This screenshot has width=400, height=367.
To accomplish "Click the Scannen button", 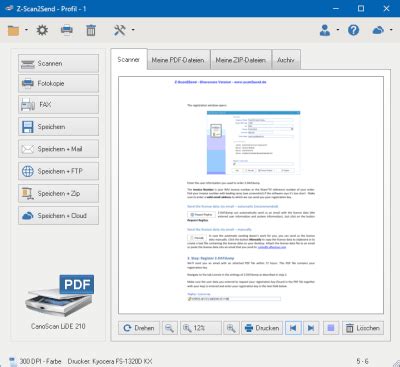I will (x=59, y=63).
